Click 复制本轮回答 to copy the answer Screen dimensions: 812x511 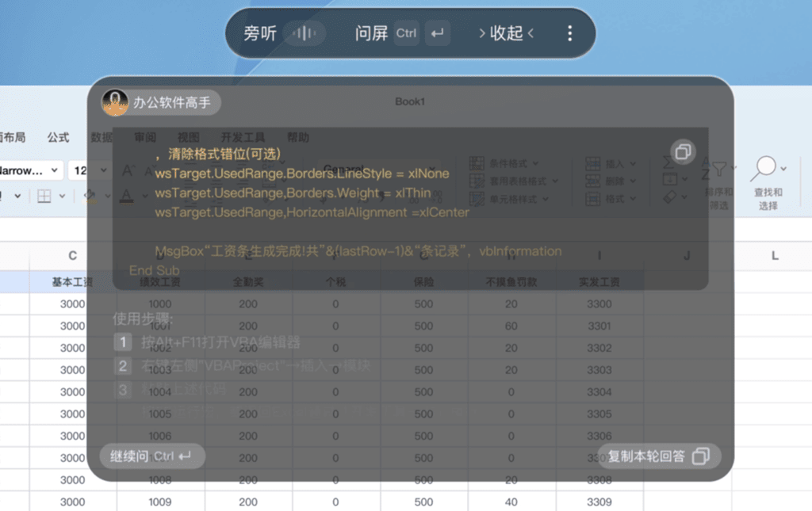pyautogui.click(x=658, y=456)
